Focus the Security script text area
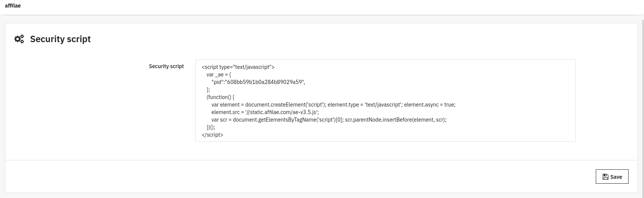644x198 pixels. click(x=385, y=101)
